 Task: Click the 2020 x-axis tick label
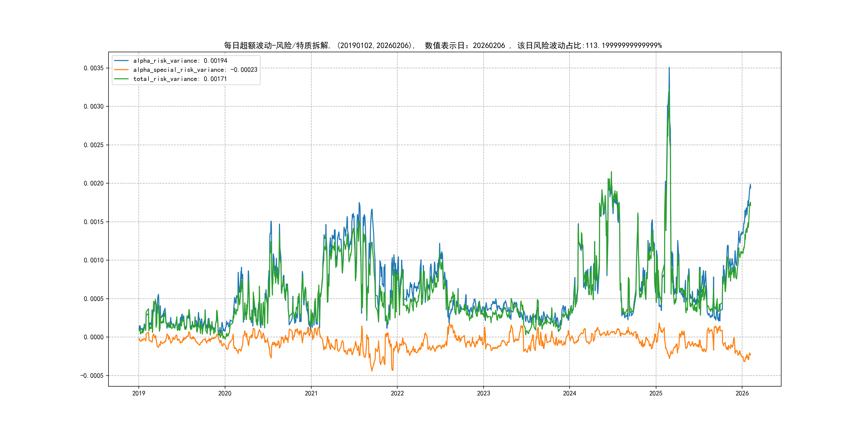(x=225, y=393)
